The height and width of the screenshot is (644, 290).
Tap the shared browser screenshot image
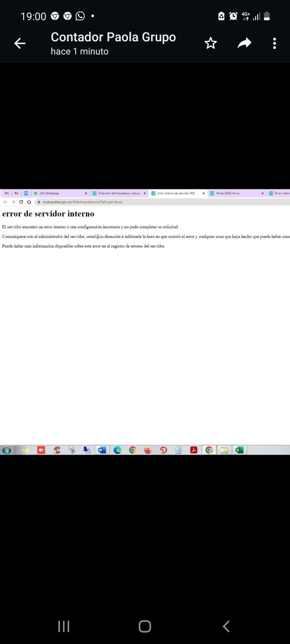point(145,321)
